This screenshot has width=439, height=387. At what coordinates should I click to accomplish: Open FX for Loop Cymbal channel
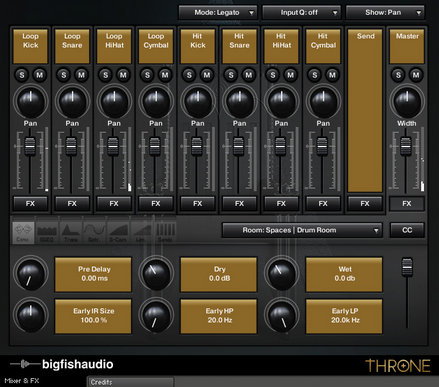coord(156,203)
